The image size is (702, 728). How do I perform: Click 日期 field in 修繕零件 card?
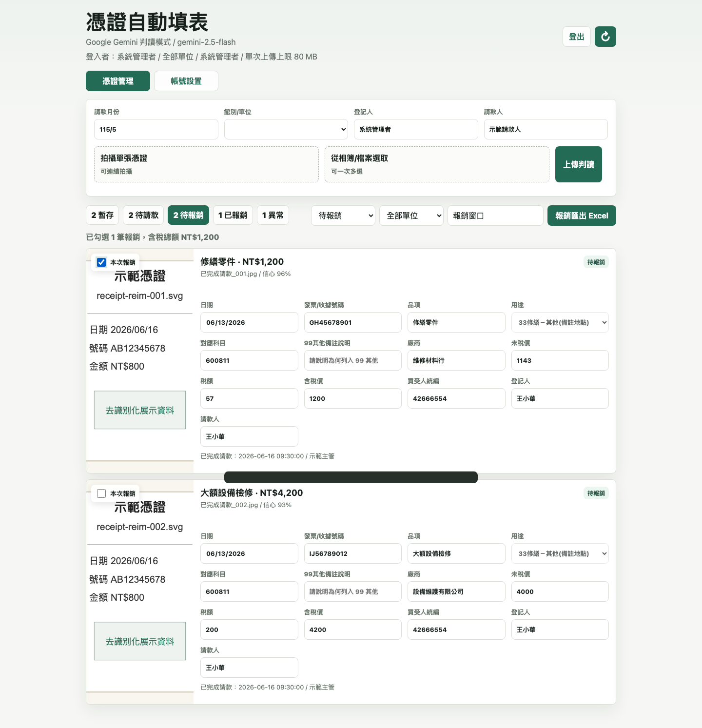[x=249, y=322]
